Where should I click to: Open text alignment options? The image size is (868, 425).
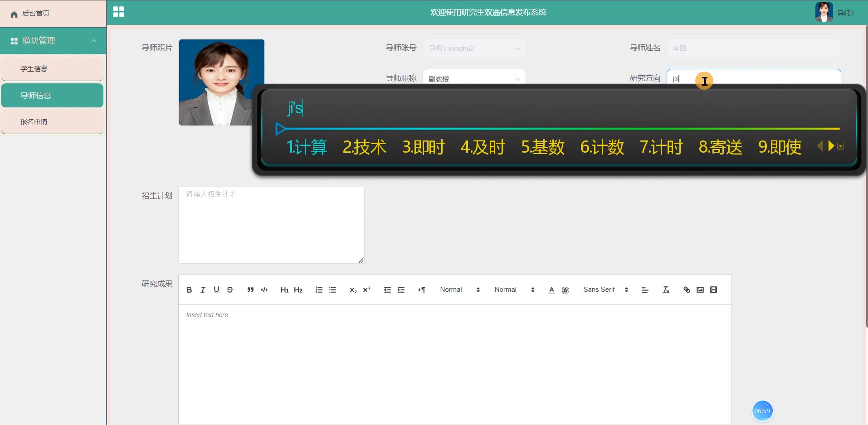(x=645, y=290)
